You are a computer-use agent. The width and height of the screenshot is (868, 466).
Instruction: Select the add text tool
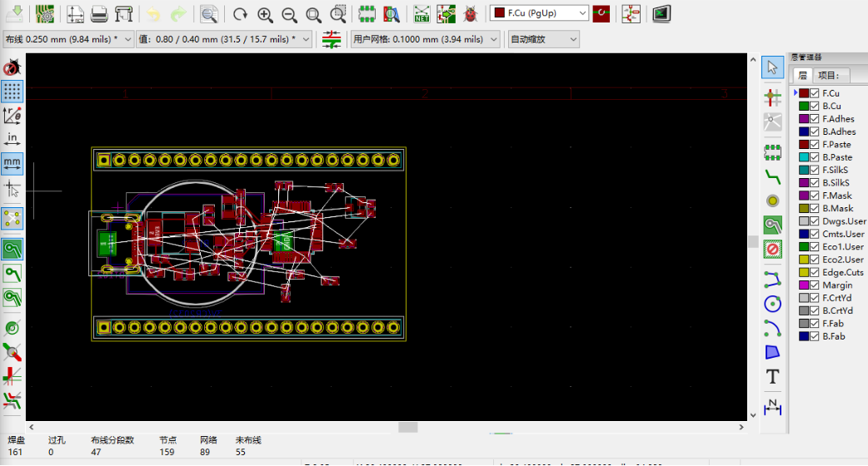772,377
